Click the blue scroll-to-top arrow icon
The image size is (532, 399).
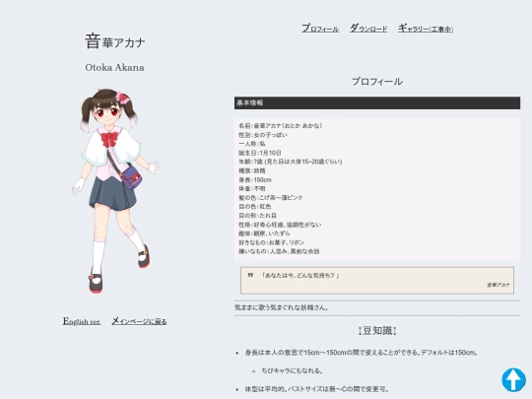[x=513, y=380]
